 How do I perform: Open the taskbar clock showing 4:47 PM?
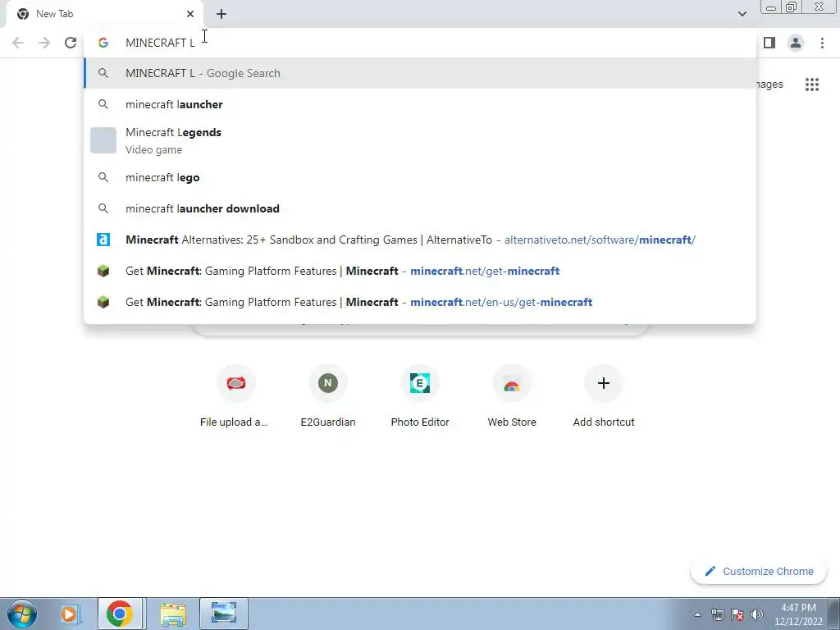(x=798, y=614)
